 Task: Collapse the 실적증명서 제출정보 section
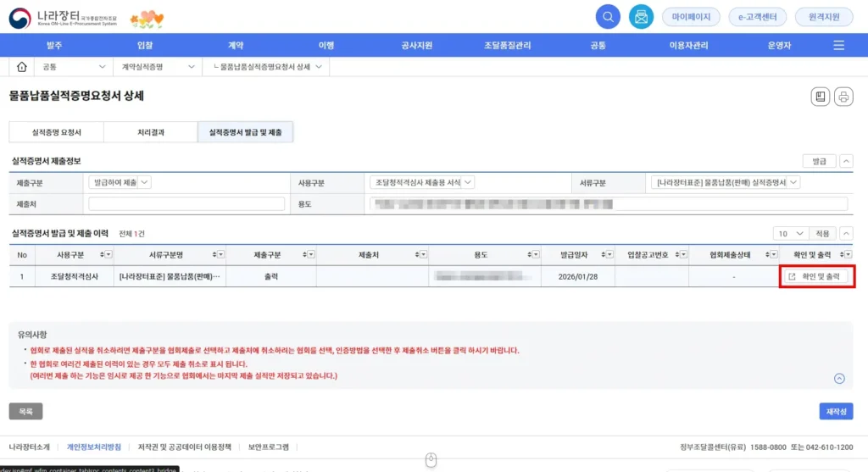[x=846, y=161]
